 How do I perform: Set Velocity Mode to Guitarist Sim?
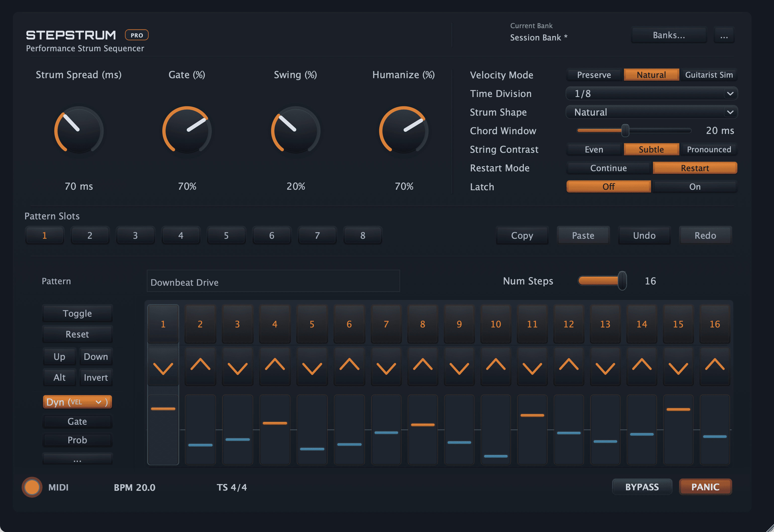click(x=709, y=75)
